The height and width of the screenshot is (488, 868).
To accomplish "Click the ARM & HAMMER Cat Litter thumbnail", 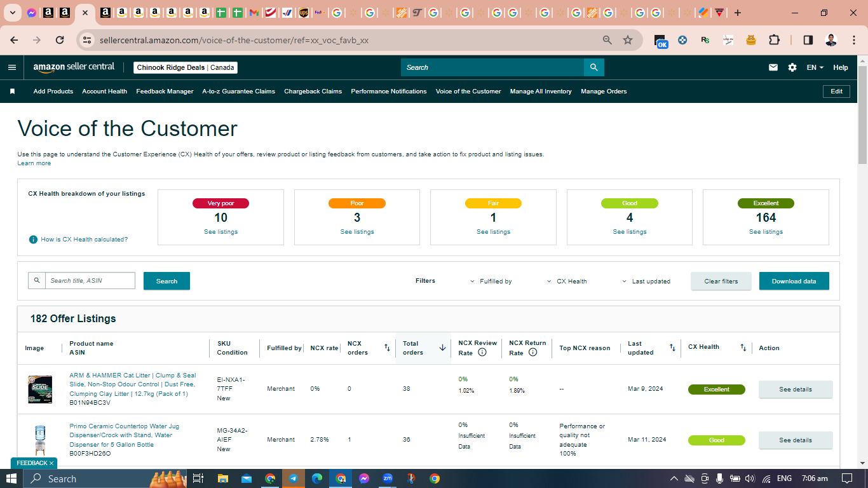I will pyautogui.click(x=40, y=389).
